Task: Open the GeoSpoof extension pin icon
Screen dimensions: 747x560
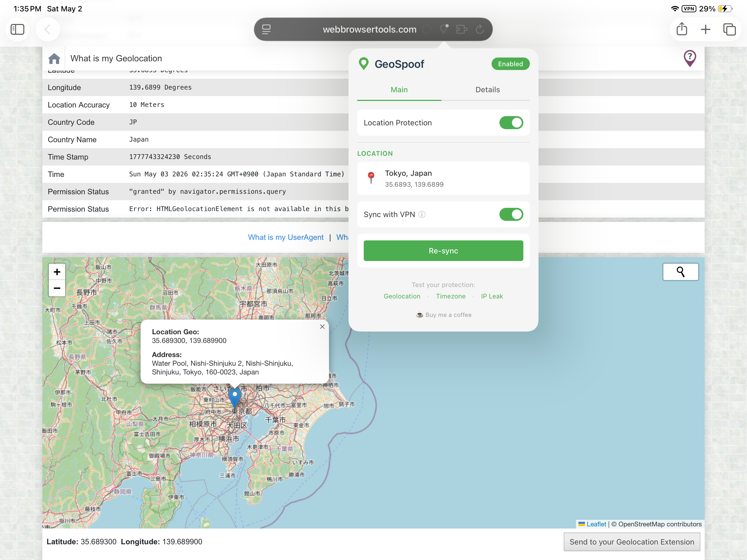Action: coord(444,29)
